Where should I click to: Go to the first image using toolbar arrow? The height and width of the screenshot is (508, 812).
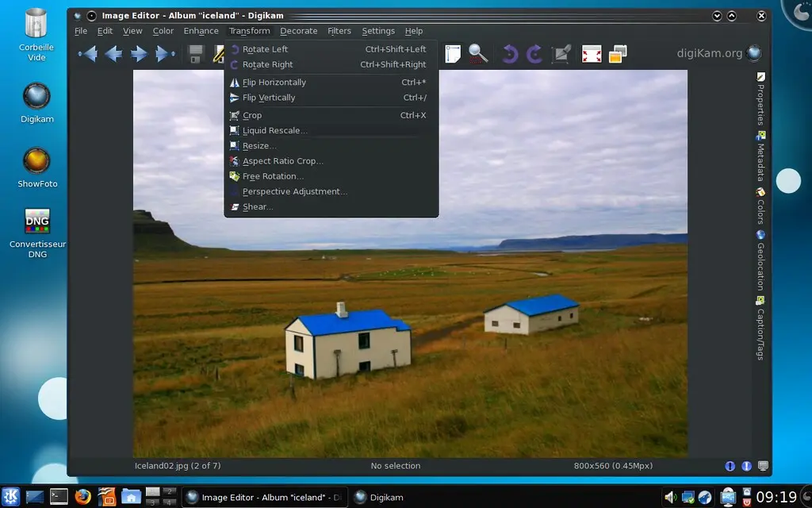tap(87, 54)
